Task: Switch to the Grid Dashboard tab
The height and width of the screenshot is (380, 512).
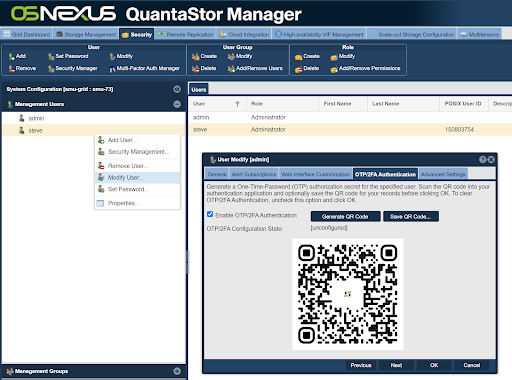Action: [x=26, y=34]
